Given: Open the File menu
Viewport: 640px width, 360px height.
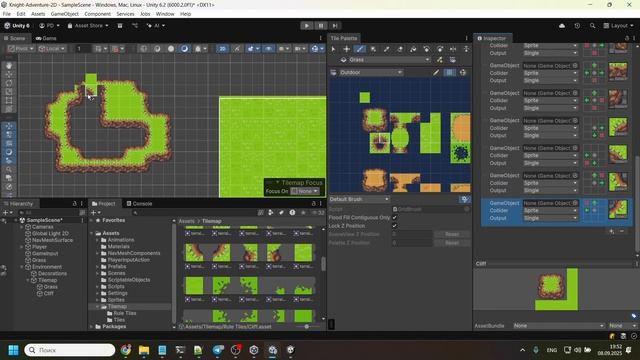Looking at the screenshot, I should (x=7, y=14).
